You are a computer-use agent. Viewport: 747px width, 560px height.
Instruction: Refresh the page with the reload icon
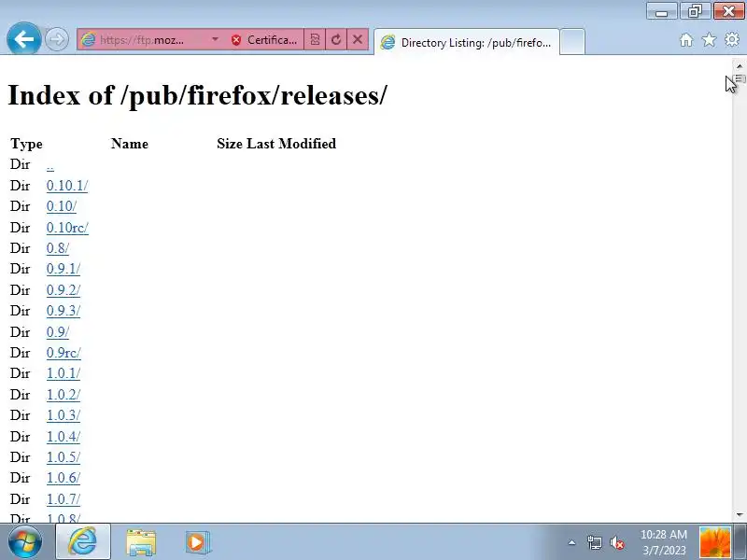click(x=336, y=39)
